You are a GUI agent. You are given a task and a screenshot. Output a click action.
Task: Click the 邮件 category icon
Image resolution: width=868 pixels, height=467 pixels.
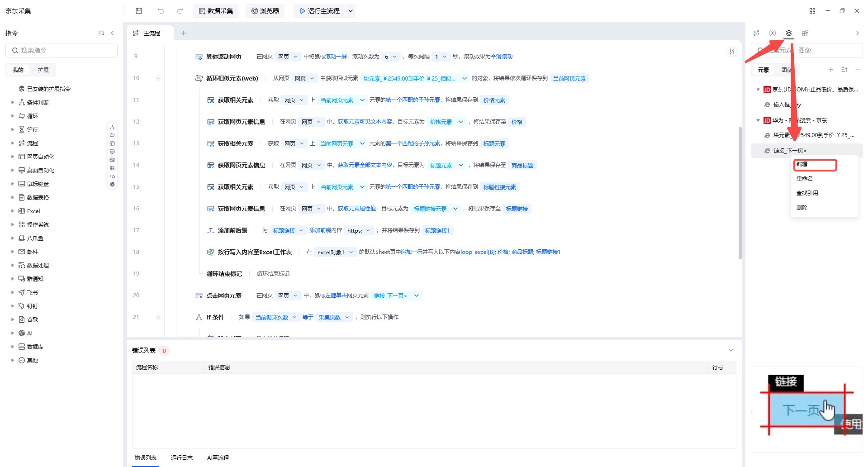pos(21,252)
